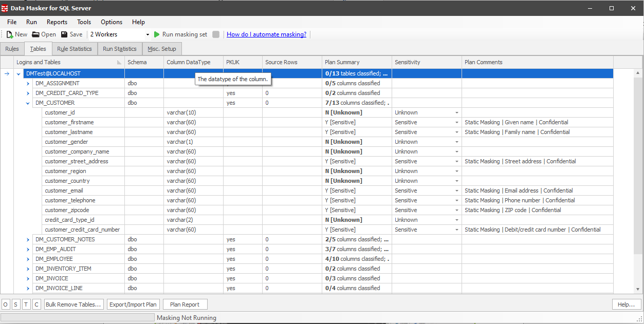Expand the DM_ASSIGNMENT table node
The image size is (644, 324).
[28, 83]
